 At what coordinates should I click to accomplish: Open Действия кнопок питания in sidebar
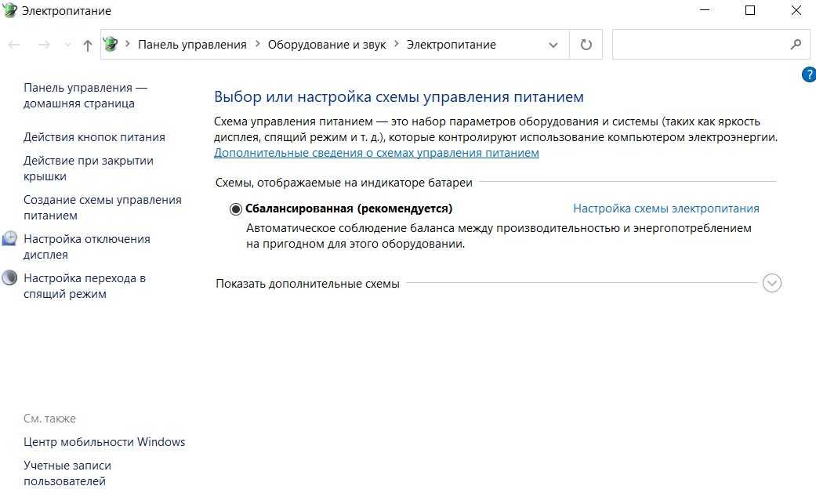94,137
